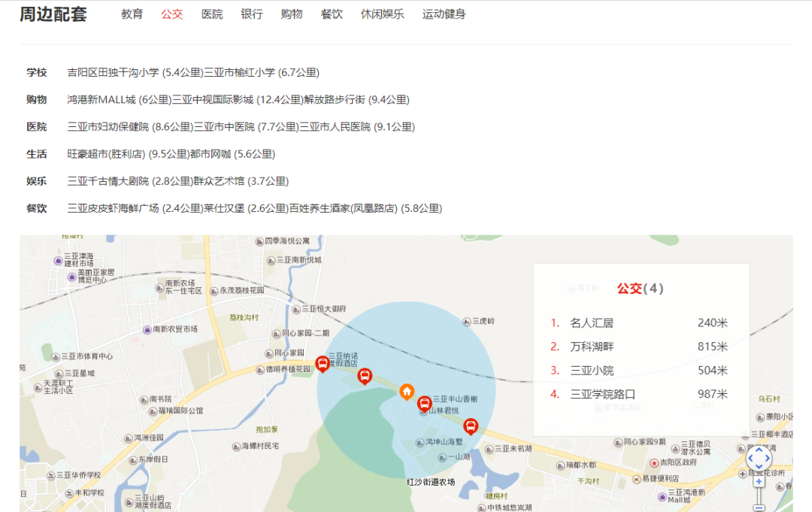The image size is (812, 512).
Task: Switch to the 教育 tab
Action: tap(132, 14)
